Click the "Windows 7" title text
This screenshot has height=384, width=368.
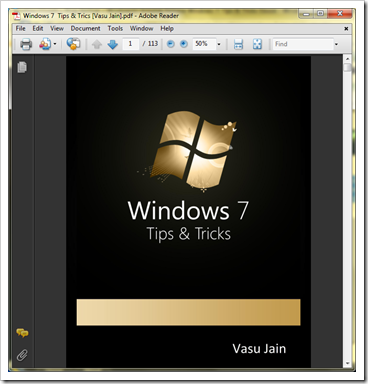[188, 210]
